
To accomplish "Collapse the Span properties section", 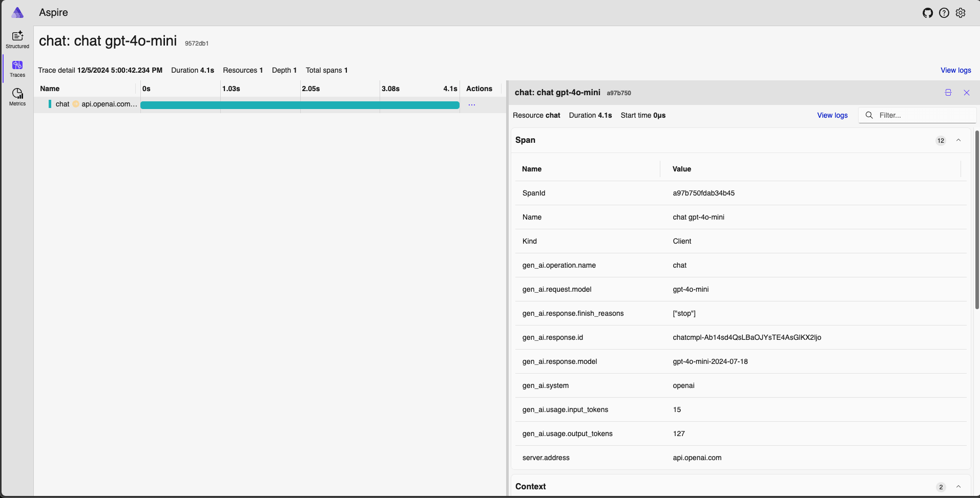I will coord(958,140).
